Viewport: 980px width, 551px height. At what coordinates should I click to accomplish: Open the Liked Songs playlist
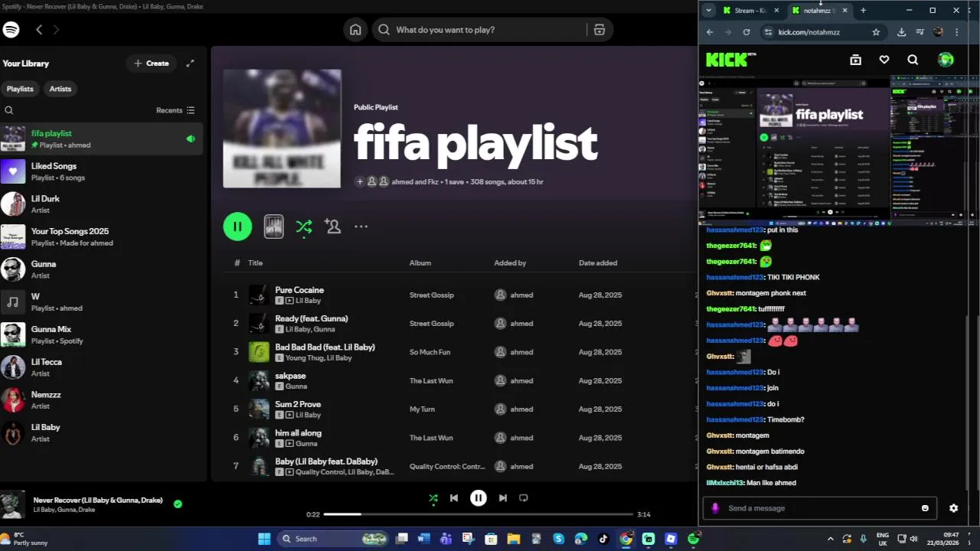click(101, 171)
